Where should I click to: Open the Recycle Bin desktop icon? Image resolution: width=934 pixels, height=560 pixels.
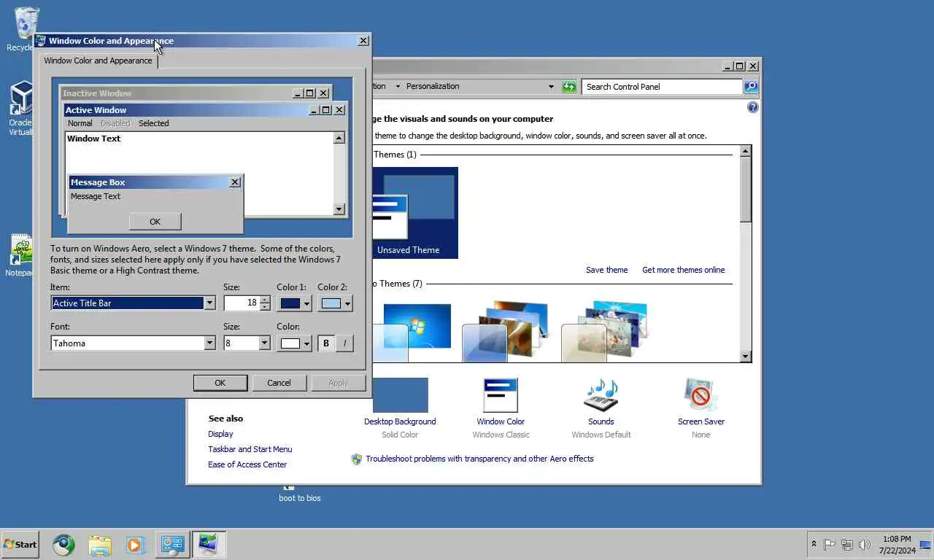tap(26, 23)
